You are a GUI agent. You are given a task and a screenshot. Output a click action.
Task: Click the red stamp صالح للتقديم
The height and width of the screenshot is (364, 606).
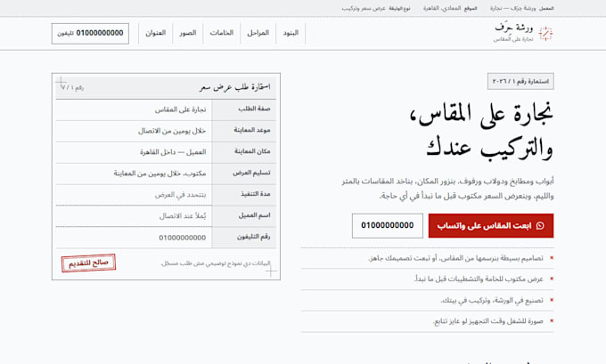[x=88, y=263]
